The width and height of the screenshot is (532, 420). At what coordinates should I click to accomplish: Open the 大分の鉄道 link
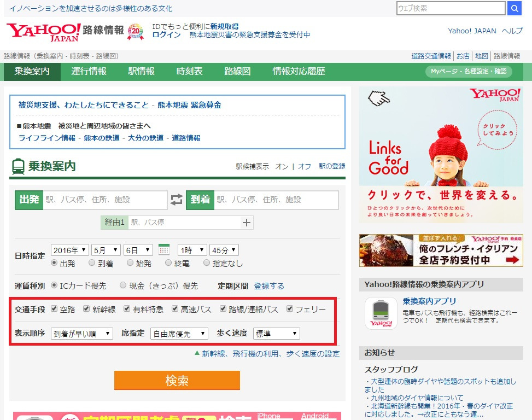point(145,138)
